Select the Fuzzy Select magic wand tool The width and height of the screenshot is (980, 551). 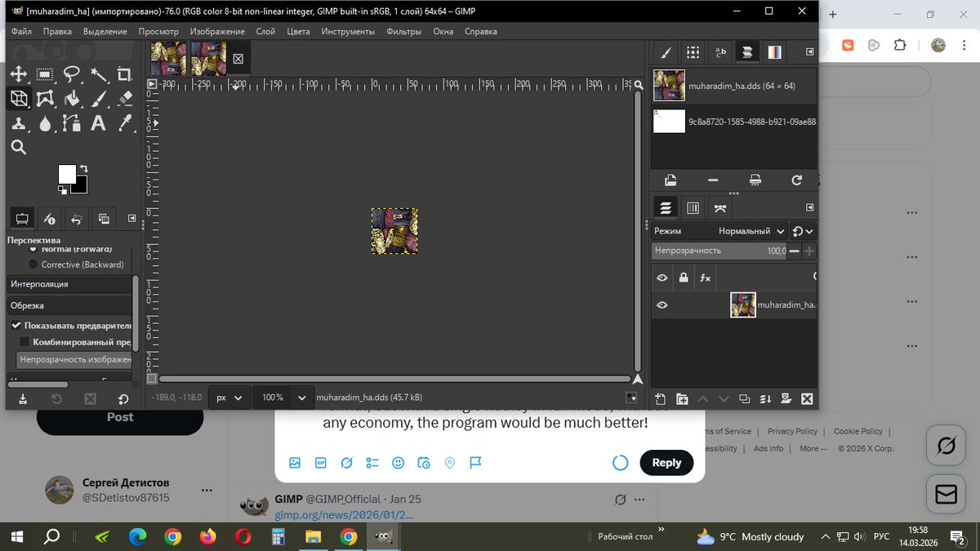click(x=99, y=75)
